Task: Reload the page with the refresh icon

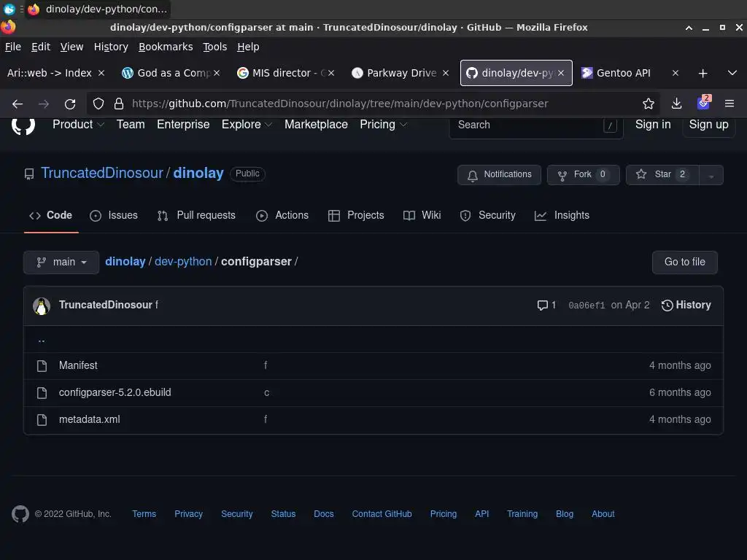Action: [x=70, y=104]
